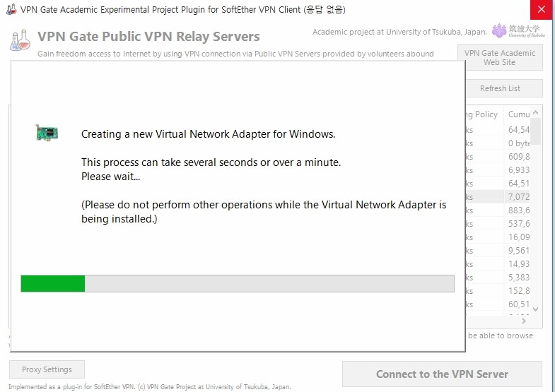Click the vertical scrollbar thumb in server list
555x392 pixels.
(535, 131)
